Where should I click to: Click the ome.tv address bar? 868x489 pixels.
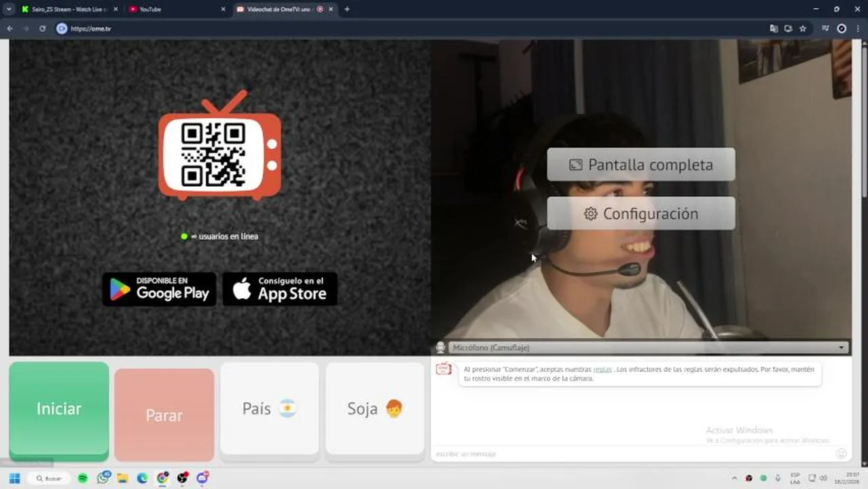tap(414, 29)
